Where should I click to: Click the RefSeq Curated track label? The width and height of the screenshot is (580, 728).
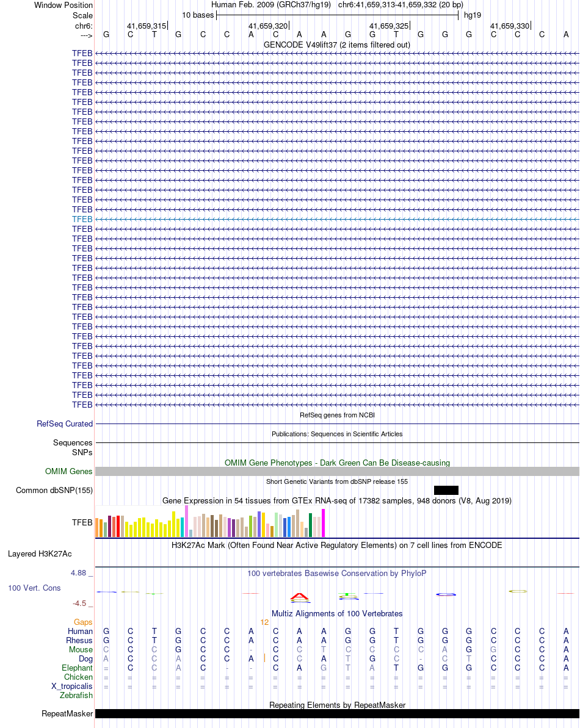tap(65, 424)
